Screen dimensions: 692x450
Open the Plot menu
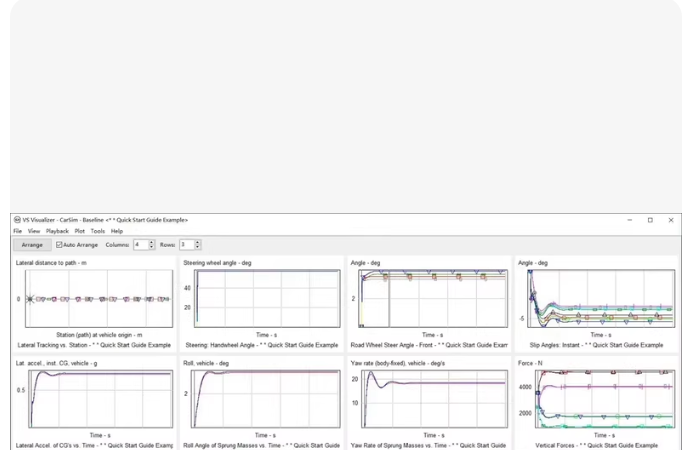79,231
